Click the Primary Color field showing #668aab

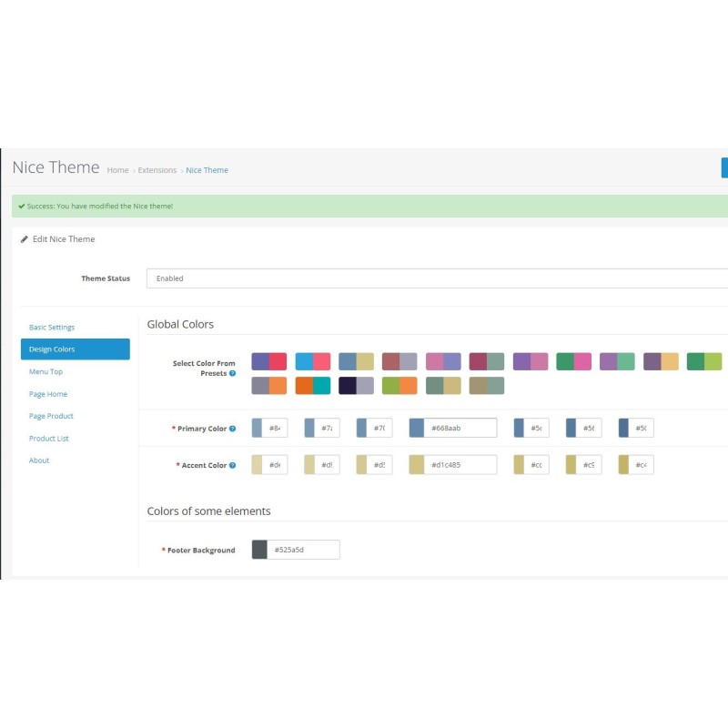pos(460,429)
